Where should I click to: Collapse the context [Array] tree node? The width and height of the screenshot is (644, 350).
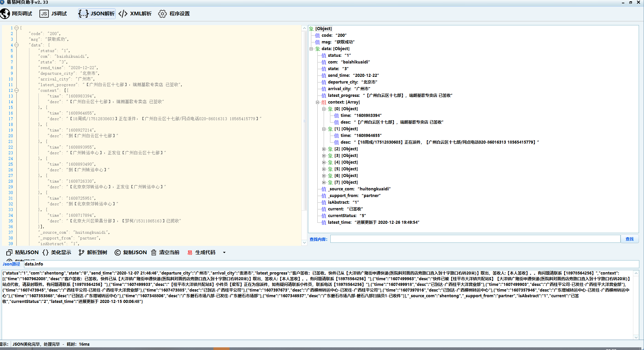(x=317, y=102)
